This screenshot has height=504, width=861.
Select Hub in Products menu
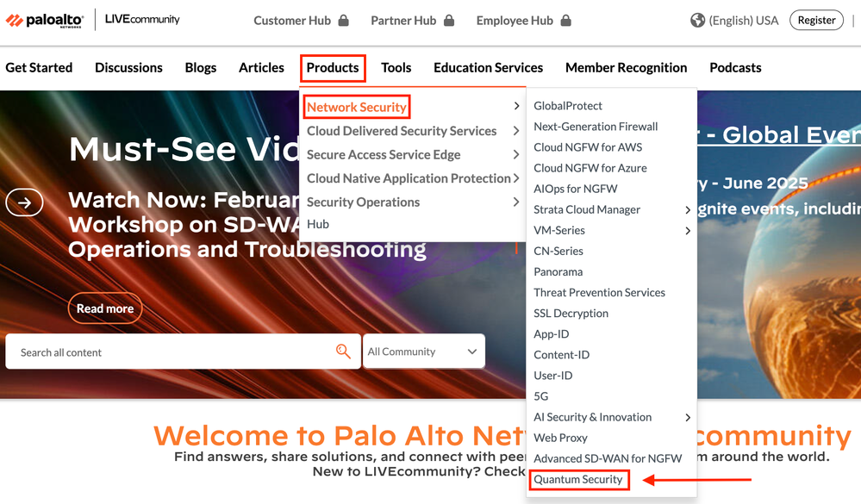pyautogui.click(x=318, y=224)
